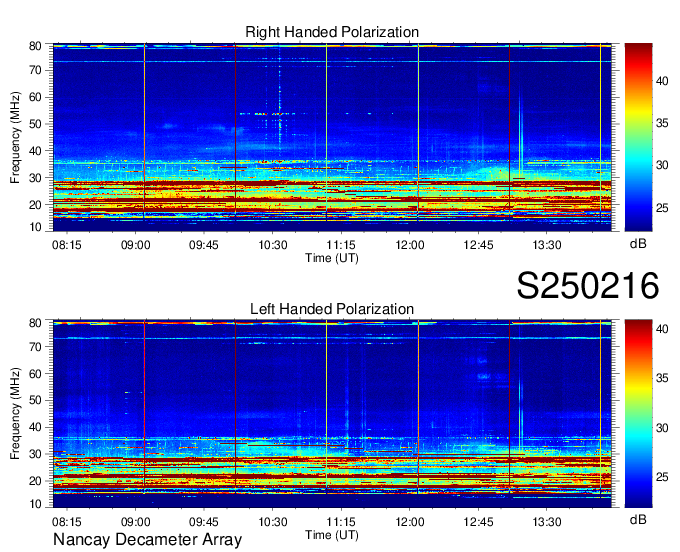Viewport: 680px width, 552px height.
Task: Click the 80 MHz tick of Left Handed plot
Action: (35, 323)
